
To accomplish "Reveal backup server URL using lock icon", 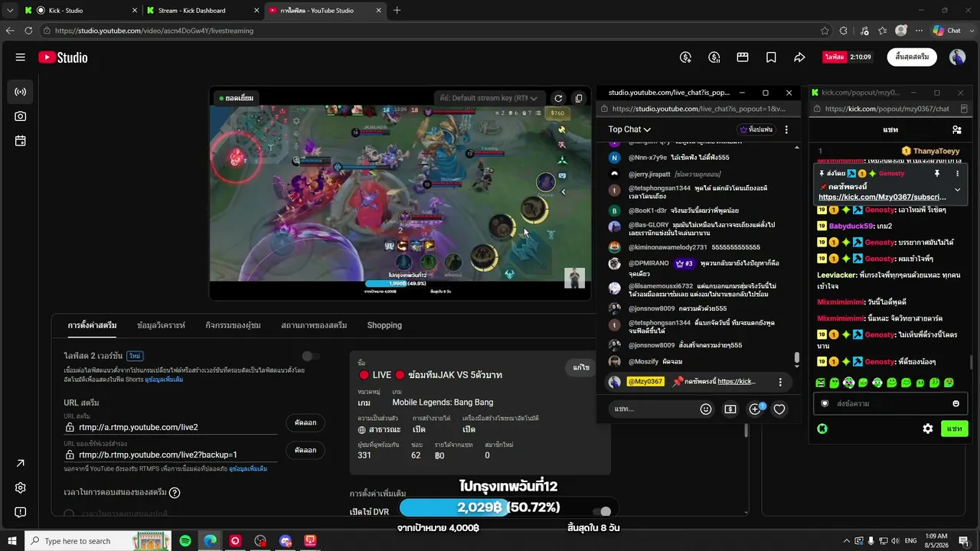I will click(70, 455).
